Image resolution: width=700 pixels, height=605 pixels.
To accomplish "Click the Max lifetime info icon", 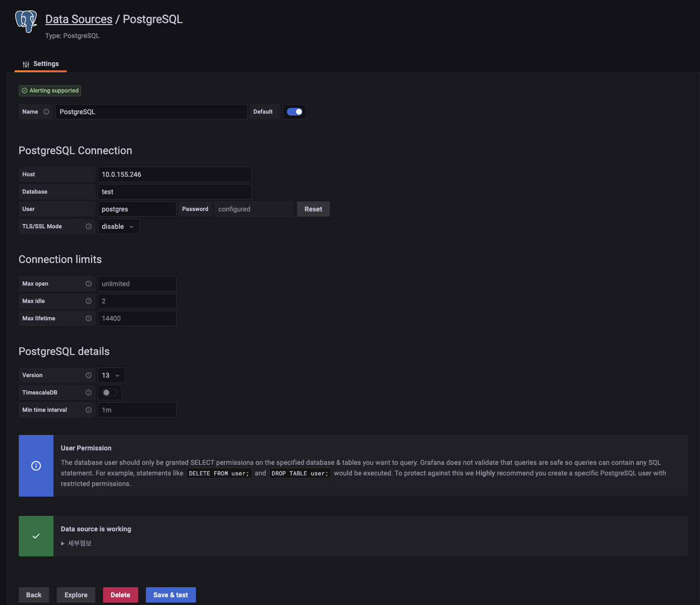I will click(x=89, y=318).
